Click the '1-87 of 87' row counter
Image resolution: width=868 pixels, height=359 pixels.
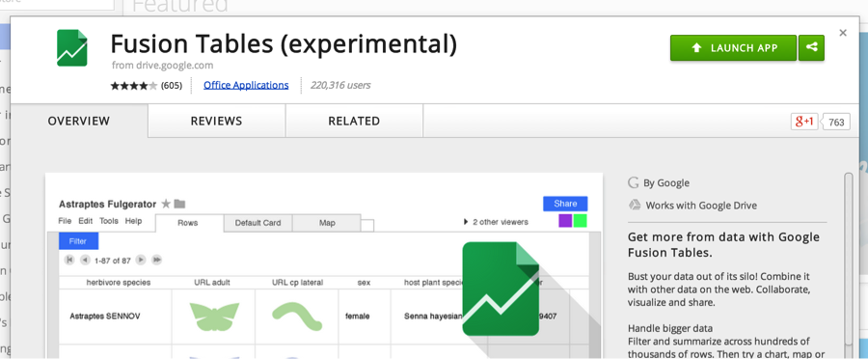click(113, 260)
